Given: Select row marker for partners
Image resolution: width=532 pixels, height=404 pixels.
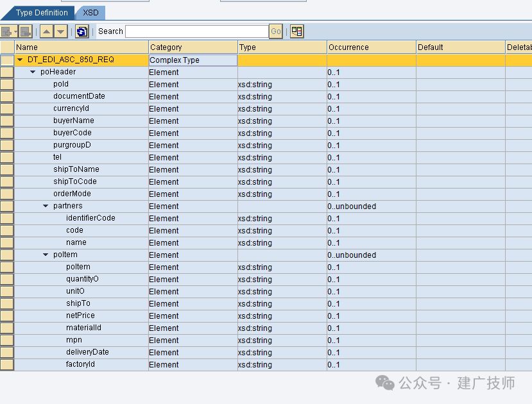Looking at the screenshot, I should (x=7, y=206).
